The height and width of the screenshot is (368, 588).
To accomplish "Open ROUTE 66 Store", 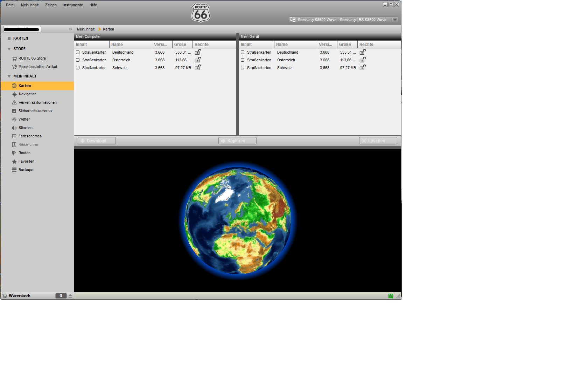I will click(32, 59).
